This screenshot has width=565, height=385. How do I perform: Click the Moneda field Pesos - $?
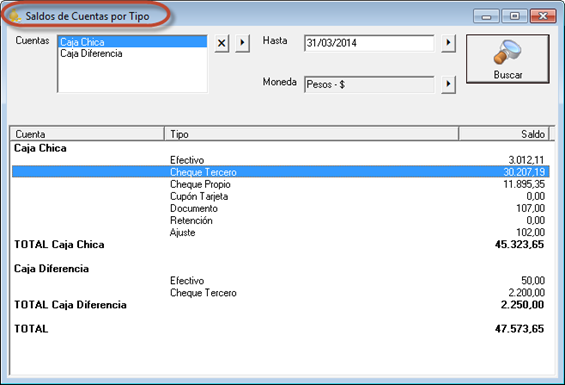pos(369,85)
